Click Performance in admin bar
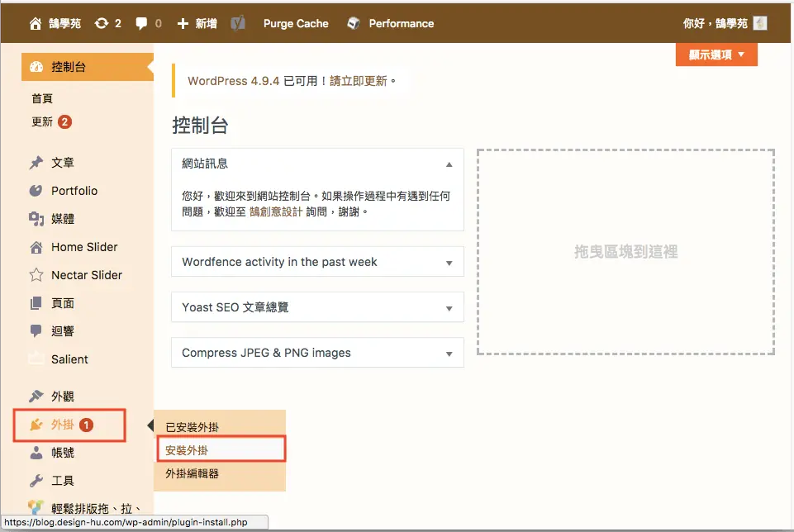Image resolution: width=794 pixels, height=532 pixels. (x=401, y=24)
